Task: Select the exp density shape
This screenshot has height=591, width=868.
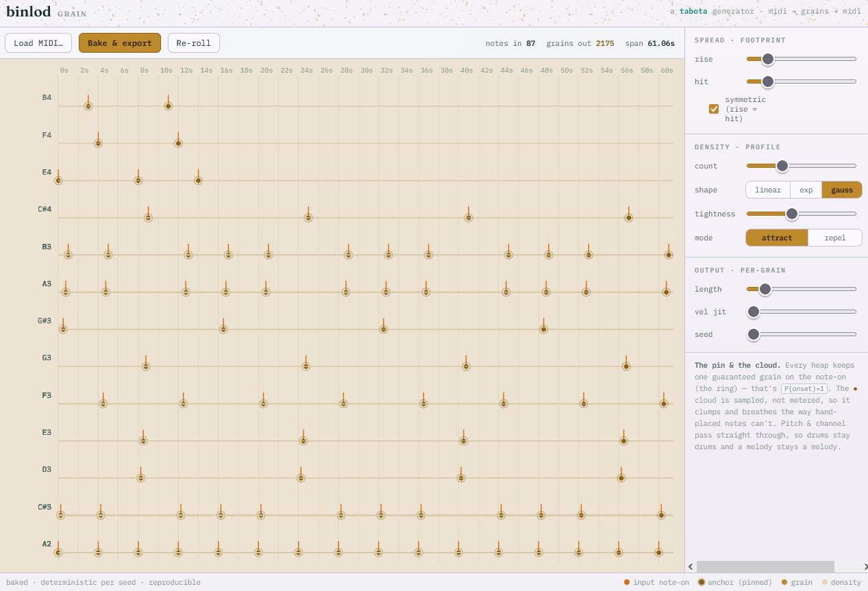Action: (806, 190)
